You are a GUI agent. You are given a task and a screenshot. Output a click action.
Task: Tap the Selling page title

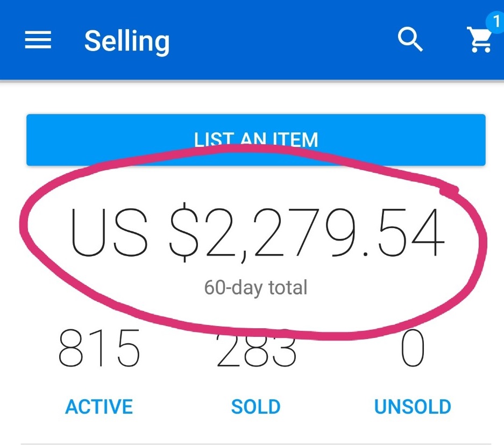(x=127, y=41)
